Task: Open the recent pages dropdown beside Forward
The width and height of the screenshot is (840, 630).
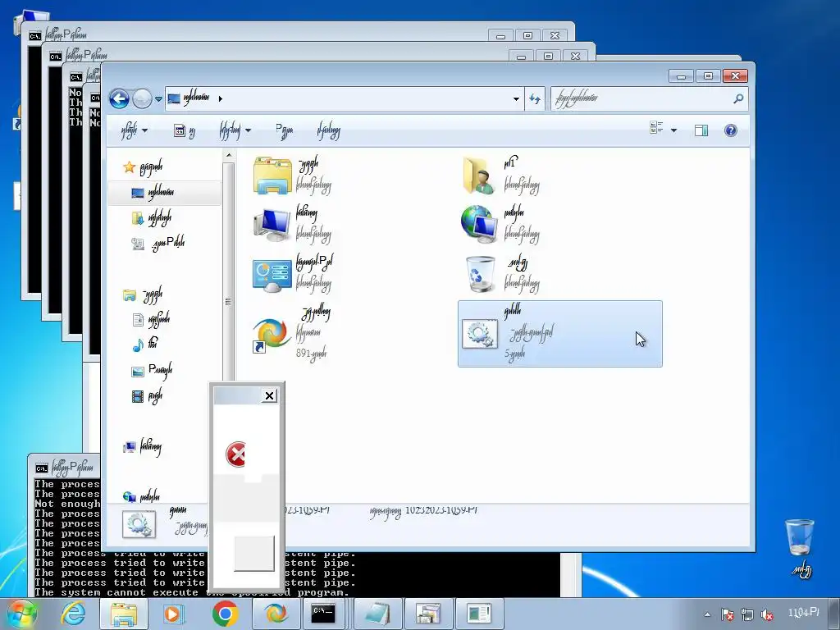Action: click(x=158, y=99)
